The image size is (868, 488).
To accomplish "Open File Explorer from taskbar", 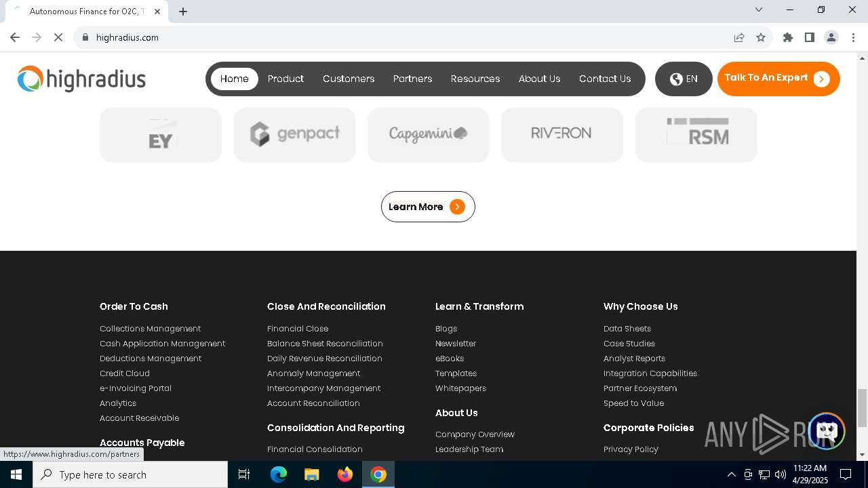I will tap(311, 474).
